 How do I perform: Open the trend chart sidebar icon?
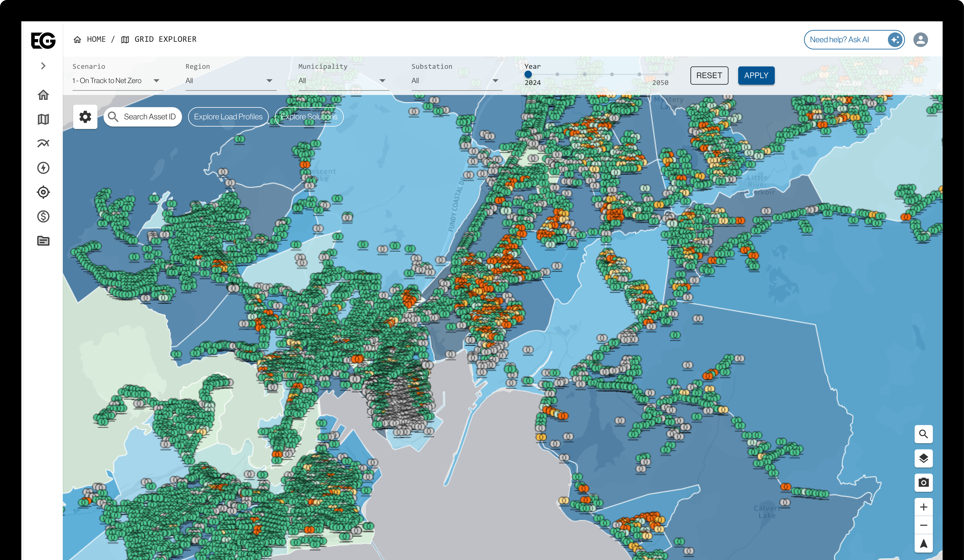pos(43,143)
